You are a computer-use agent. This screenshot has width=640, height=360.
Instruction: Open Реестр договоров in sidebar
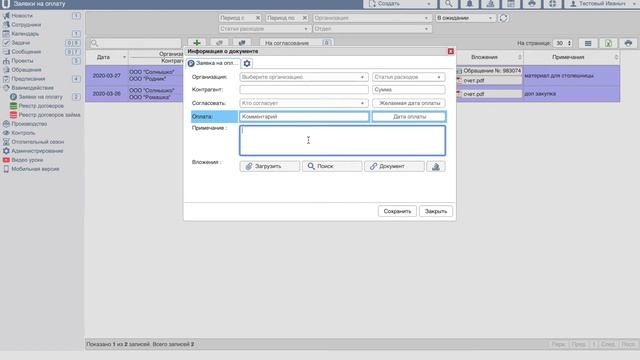pyautogui.click(x=41, y=106)
